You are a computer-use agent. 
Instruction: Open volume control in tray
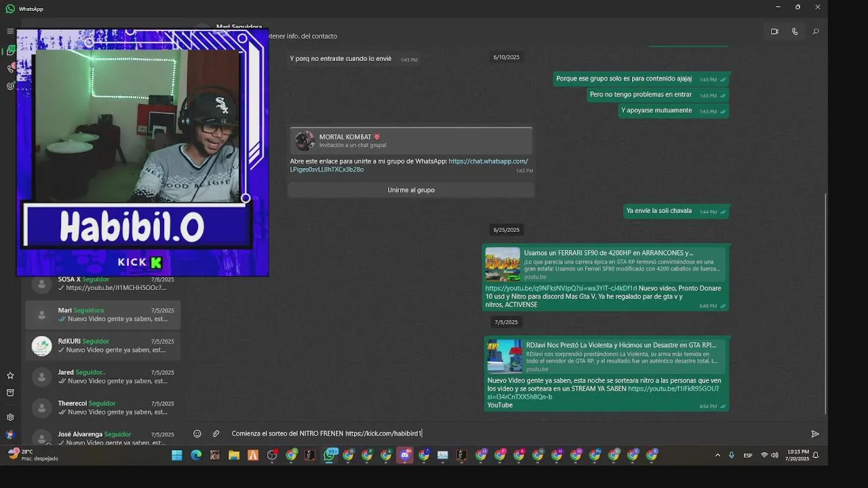tap(774, 455)
